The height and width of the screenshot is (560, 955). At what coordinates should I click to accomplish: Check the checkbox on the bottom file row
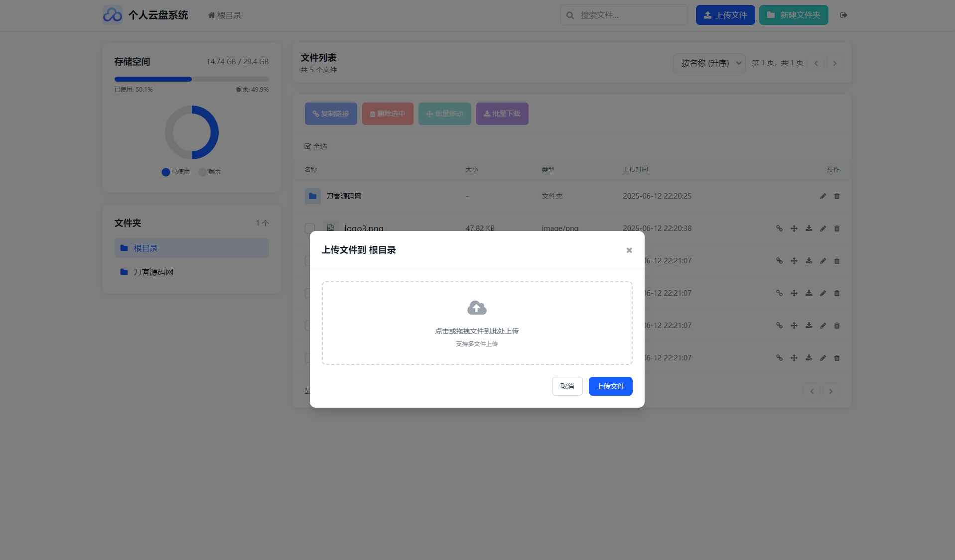(x=310, y=358)
